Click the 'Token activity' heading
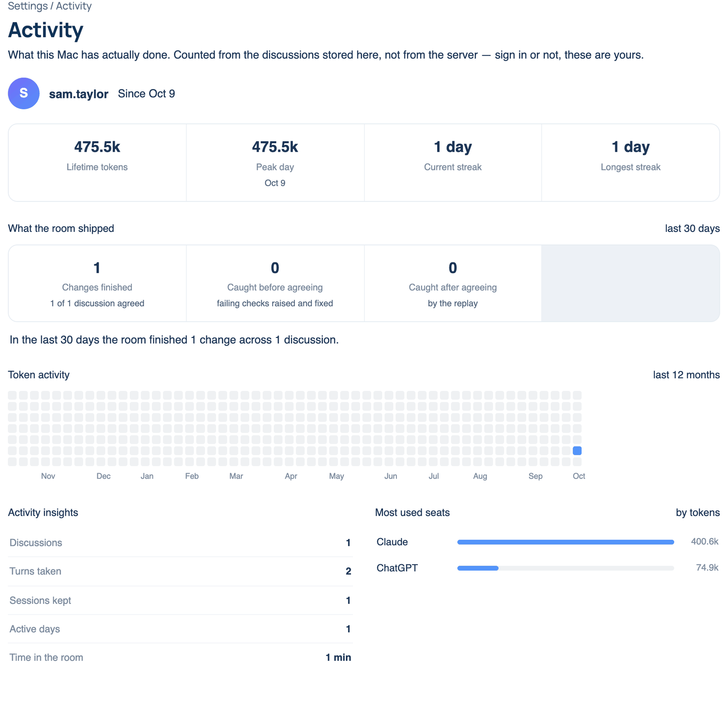This screenshot has width=728, height=717. [x=39, y=375]
